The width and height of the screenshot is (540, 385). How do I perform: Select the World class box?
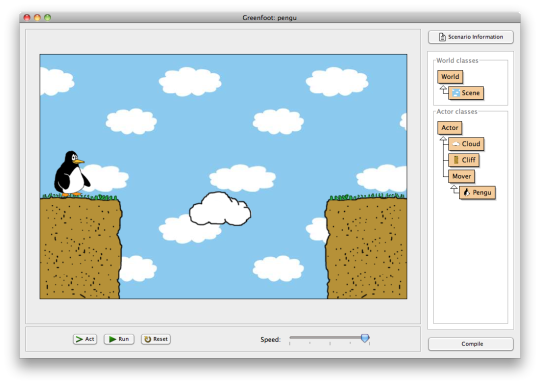pos(450,77)
